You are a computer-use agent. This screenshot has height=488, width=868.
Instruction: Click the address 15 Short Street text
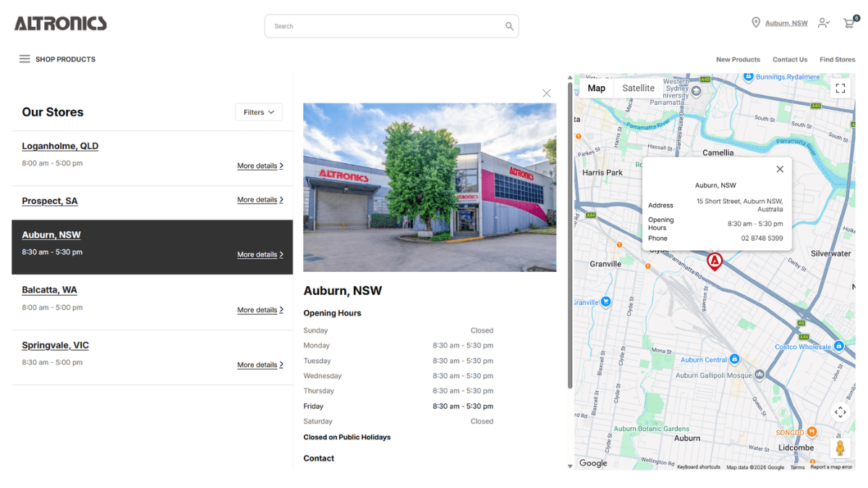[739, 205]
